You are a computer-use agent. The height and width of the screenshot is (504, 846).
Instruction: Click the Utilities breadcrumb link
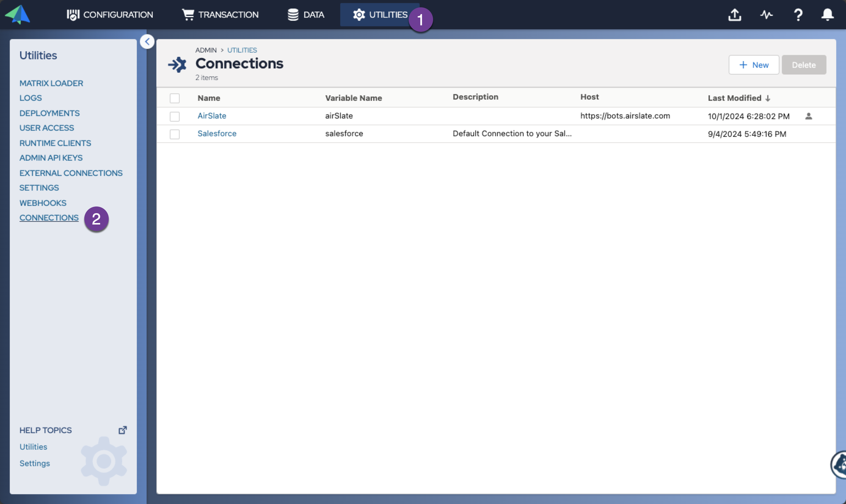[242, 50]
